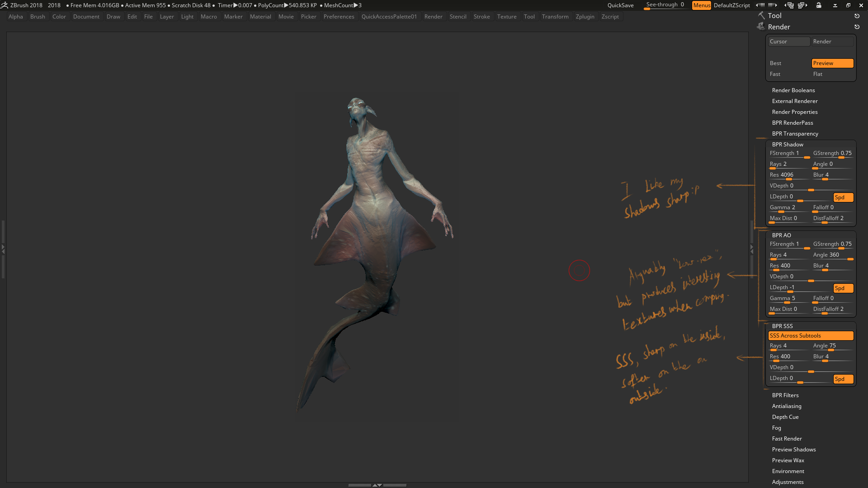Image resolution: width=868 pixels, height=488 pixels.
Task: Expand Render Booleans section
Action: pyautogui.click(x=793, y=90)
